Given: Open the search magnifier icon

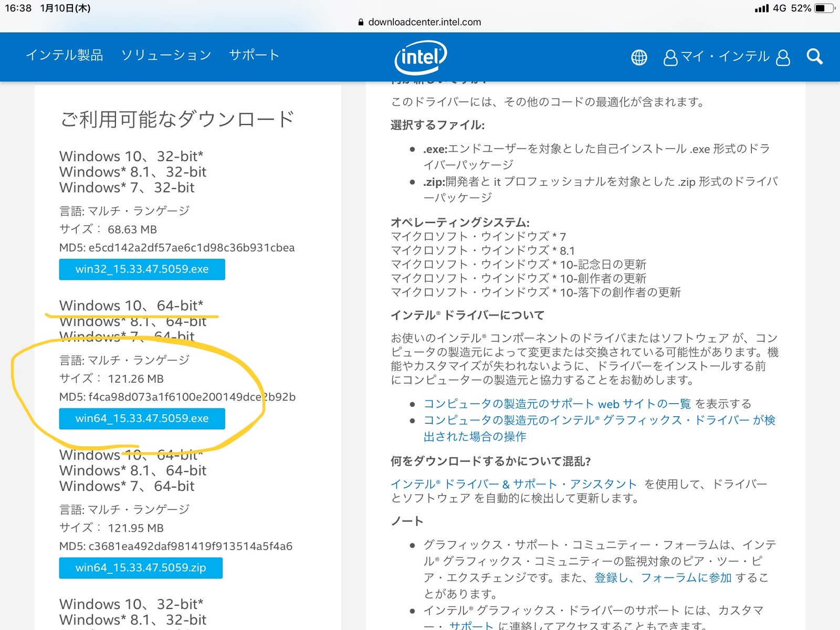Looking at the screenshot, I should click(814, 56).
